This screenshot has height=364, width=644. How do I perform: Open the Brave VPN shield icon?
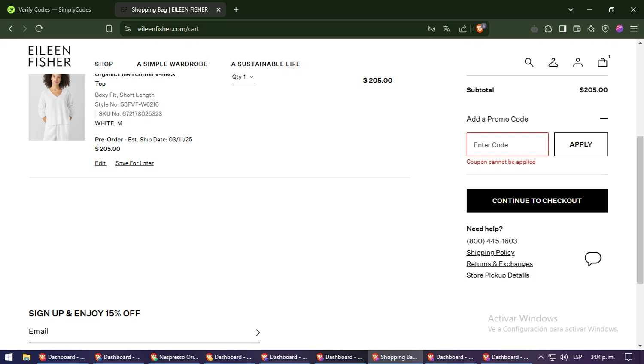pos(605,29)
